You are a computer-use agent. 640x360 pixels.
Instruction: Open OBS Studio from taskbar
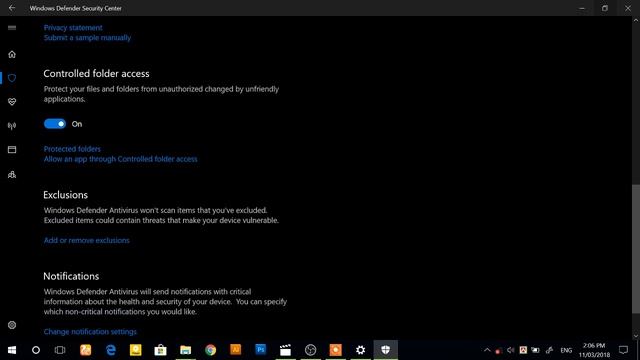pyautogui.click(x=311, y=350)
